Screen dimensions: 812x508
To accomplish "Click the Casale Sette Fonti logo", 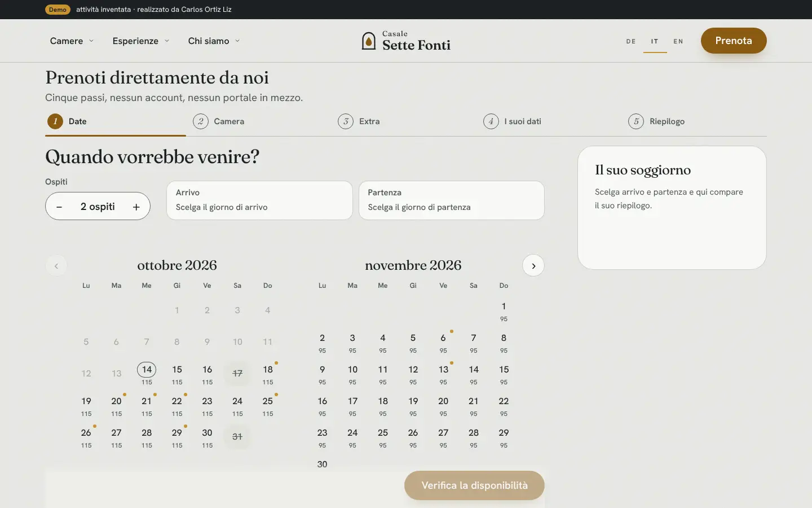I will tap(406, 41).
